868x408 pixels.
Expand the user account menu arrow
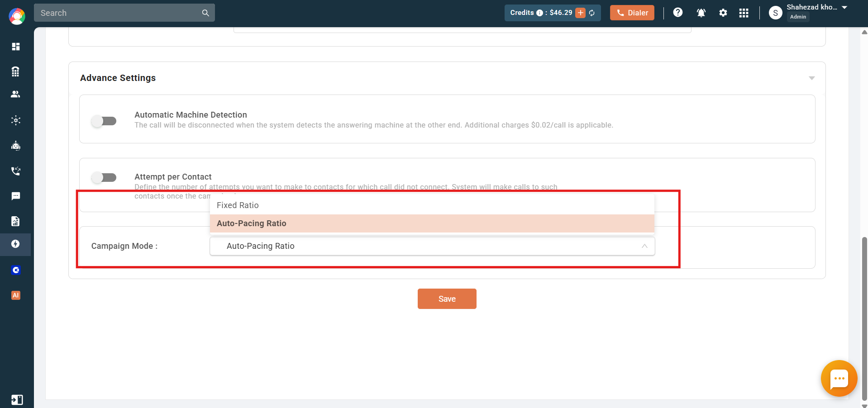(x=844, y=8)
